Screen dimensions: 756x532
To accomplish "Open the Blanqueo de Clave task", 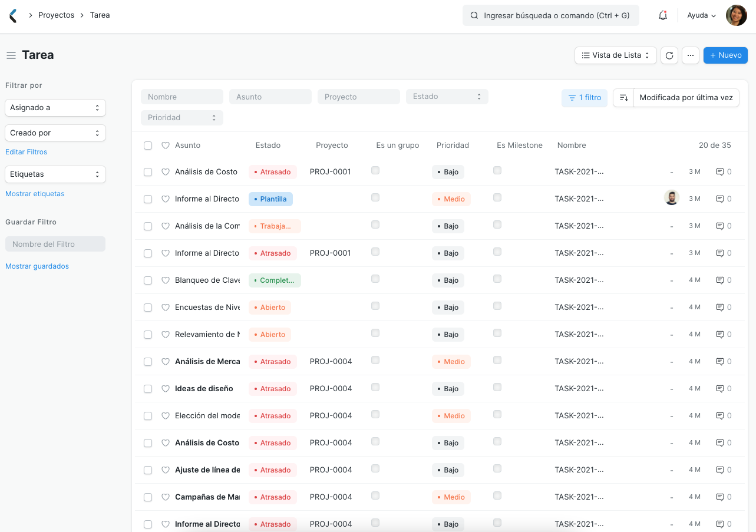I will tap(207, 280).
